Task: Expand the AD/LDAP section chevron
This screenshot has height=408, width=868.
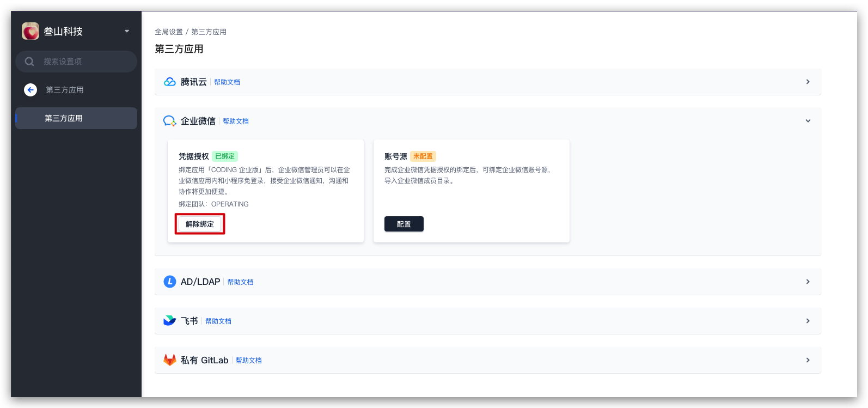Action: click(808, 282)
